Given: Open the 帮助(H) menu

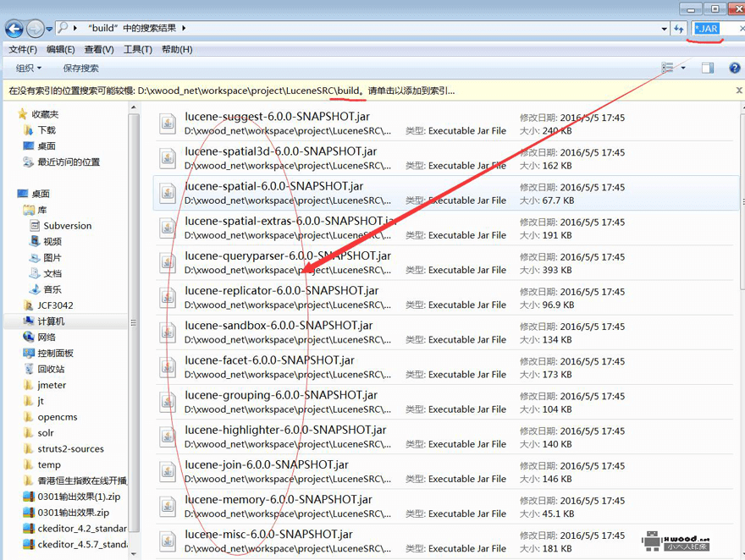Looking at the screenshot, I should (x=177, y=49).
